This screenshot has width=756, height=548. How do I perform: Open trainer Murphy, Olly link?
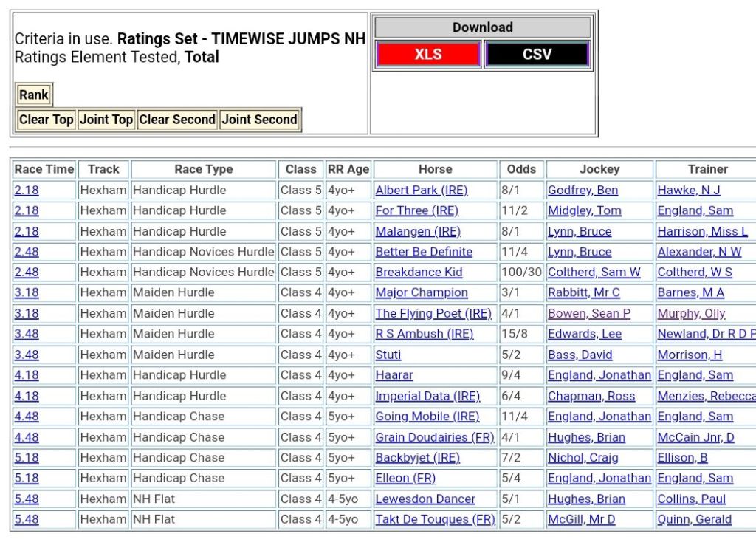[x=691, y=314]
